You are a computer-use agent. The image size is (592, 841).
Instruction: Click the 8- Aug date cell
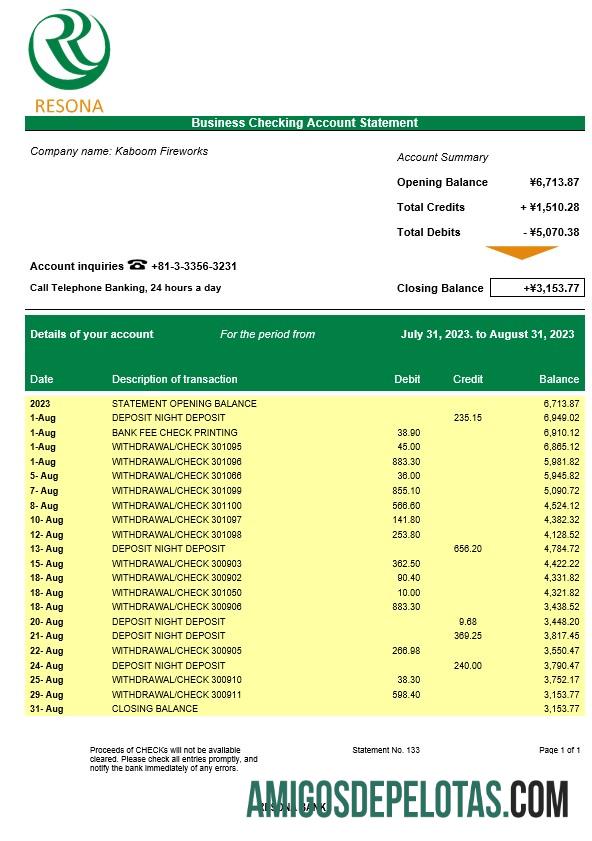click(44, 506)
